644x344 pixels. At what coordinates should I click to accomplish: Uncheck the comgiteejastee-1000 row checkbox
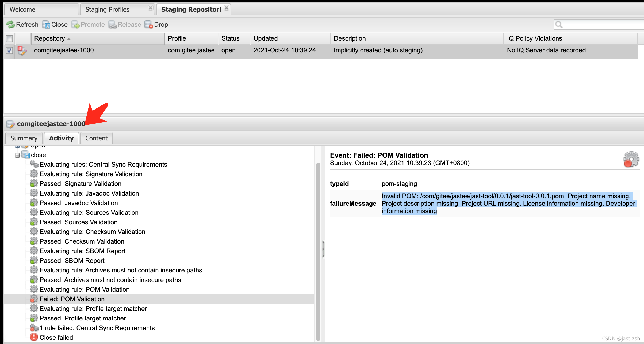tap(9, 50)
